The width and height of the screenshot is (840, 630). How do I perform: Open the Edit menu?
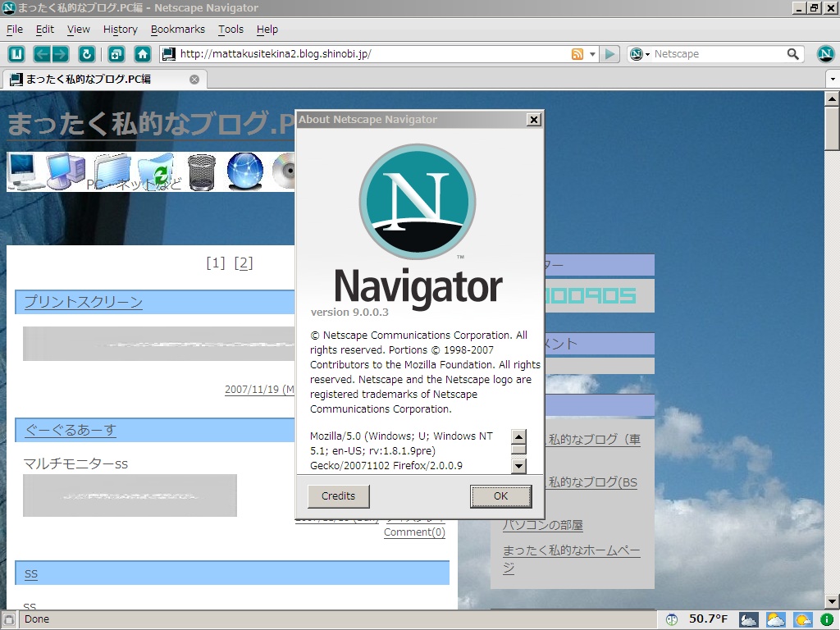45,30
